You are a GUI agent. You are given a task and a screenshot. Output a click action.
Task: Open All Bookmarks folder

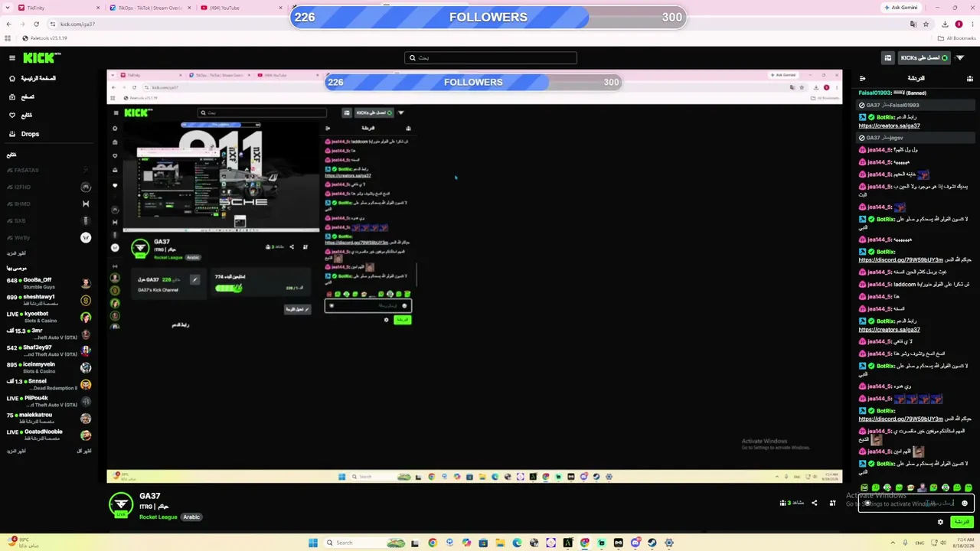click(x=957, y=38)
